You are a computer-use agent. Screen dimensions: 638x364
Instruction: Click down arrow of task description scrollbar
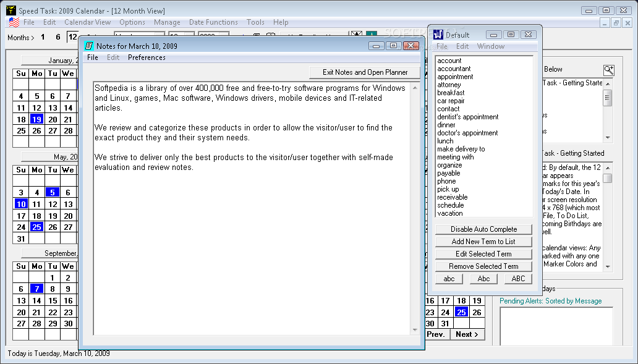[608, 267]
